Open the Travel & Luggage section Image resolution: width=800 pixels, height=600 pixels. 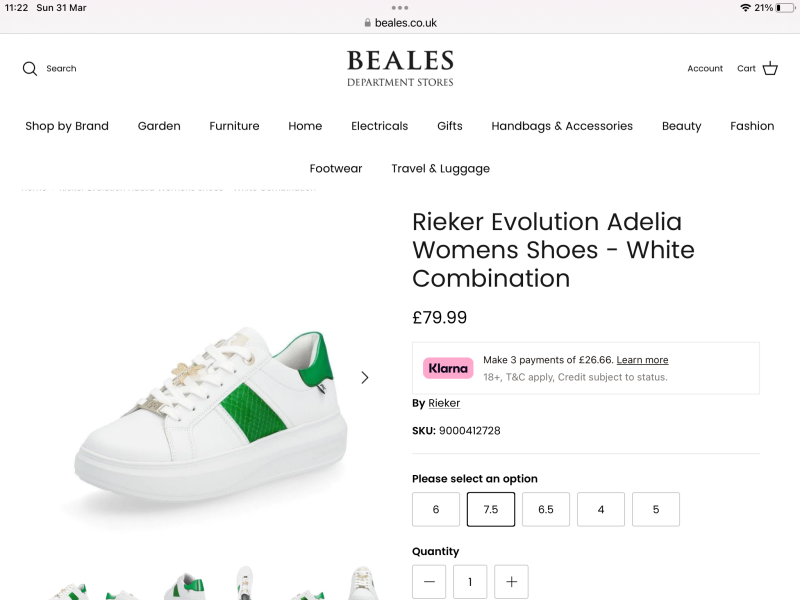tap(440, 168)
